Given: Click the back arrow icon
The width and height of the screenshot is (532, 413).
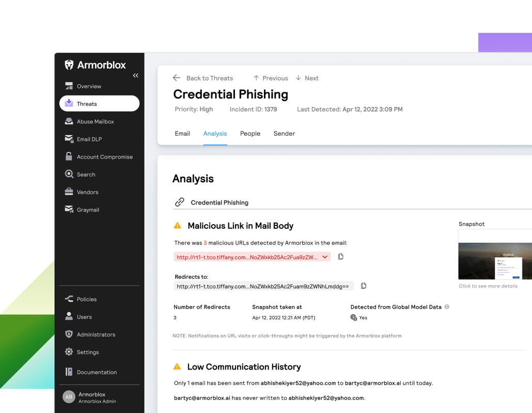Looking at the screenshot, I should coord(177,78).
